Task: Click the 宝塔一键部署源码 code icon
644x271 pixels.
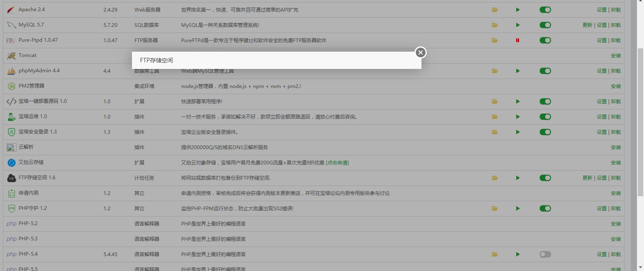Action: pyautogui.click(x=12, y=102)
